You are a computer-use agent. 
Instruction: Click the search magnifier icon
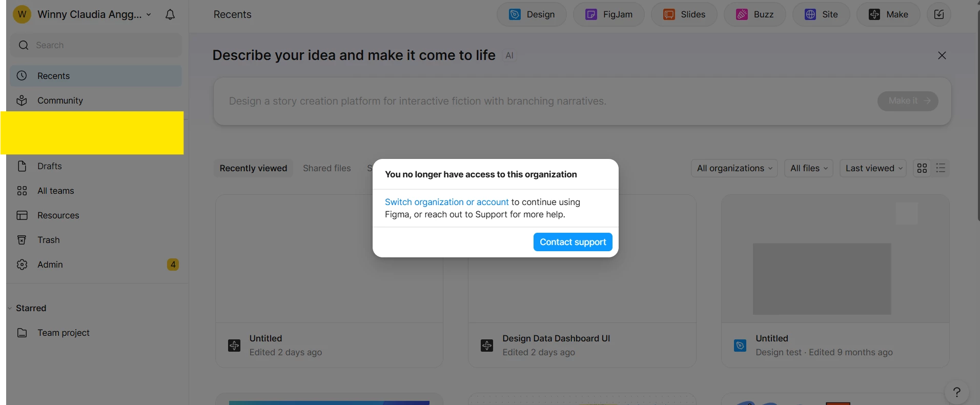[x=24, y=45]
